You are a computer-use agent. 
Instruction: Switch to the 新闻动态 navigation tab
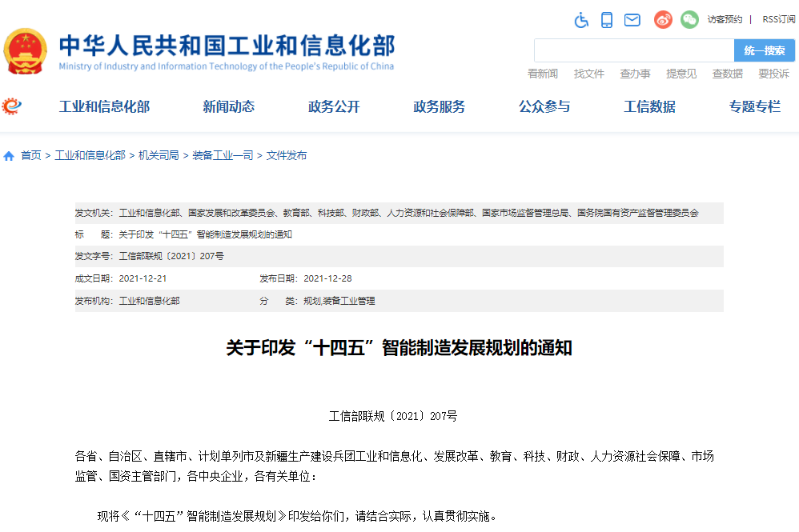pos(228,106)
